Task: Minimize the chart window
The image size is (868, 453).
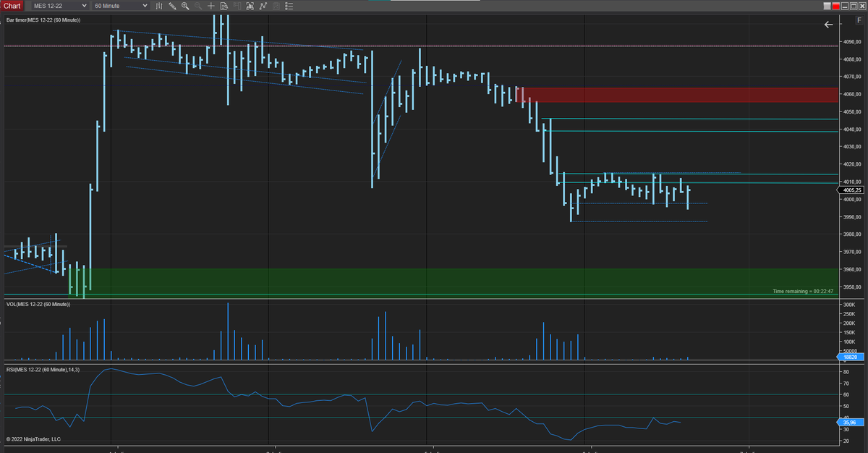Action: tap(845, 6)
